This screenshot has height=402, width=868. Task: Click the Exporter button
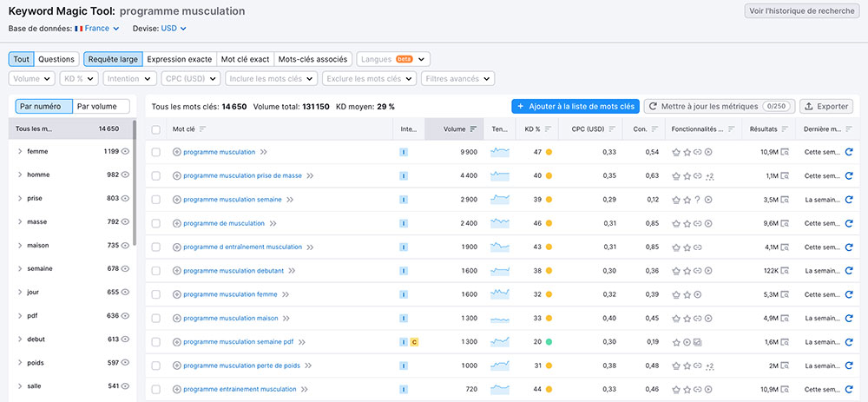point(826,106)
